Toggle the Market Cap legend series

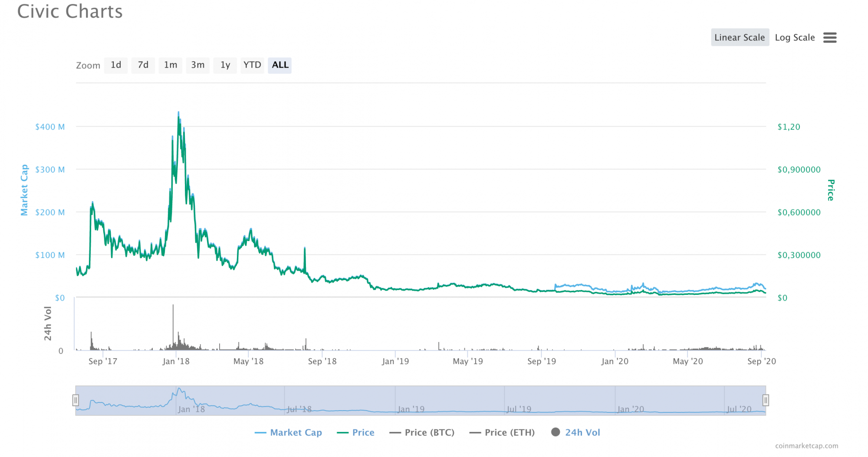point(288,432)
